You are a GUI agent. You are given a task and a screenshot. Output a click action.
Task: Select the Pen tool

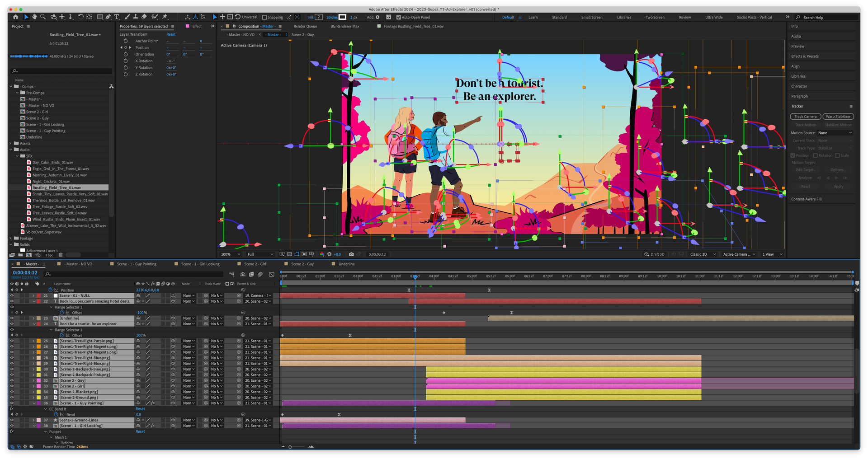(108, 17)
